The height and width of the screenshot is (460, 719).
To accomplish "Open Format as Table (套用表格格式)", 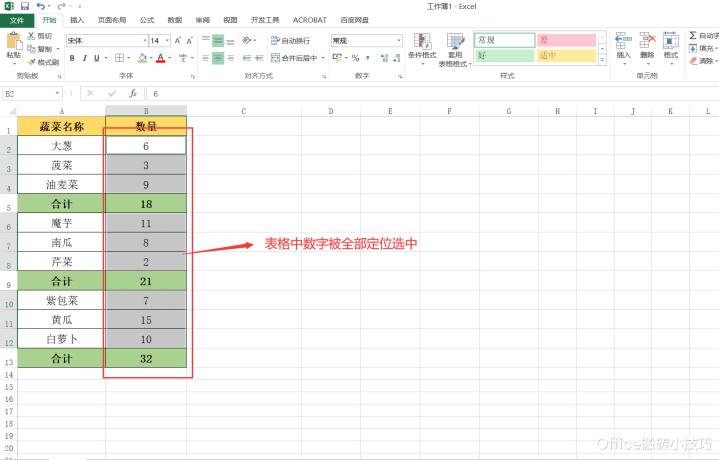I will point(455,49).
